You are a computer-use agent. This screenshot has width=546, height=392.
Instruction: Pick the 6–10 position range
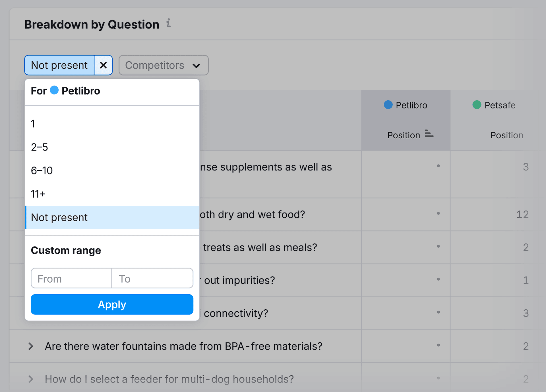click(42, 170)
